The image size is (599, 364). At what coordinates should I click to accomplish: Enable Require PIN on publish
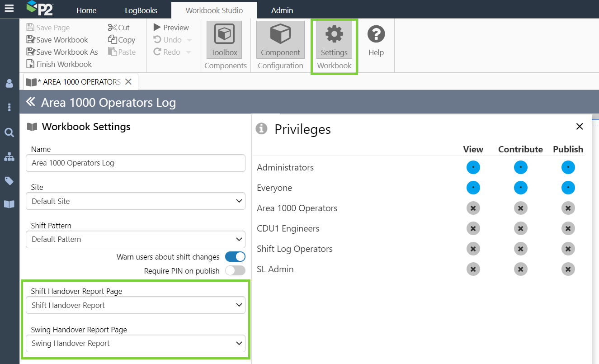coord(235,271)
